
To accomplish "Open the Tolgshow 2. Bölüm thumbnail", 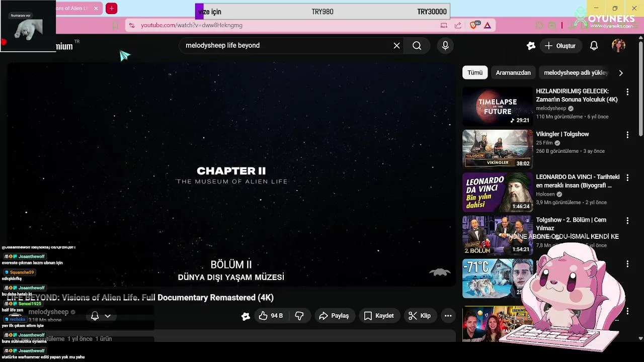I will (497, 235).
